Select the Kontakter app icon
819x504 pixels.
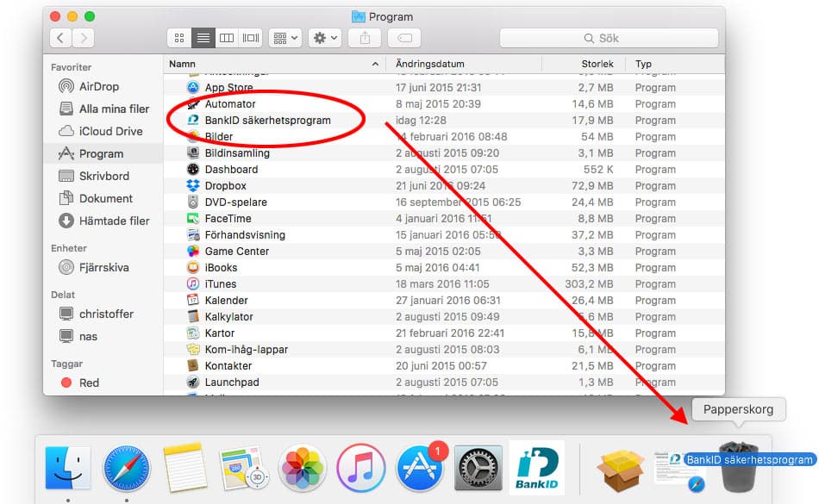pos(193,366)
